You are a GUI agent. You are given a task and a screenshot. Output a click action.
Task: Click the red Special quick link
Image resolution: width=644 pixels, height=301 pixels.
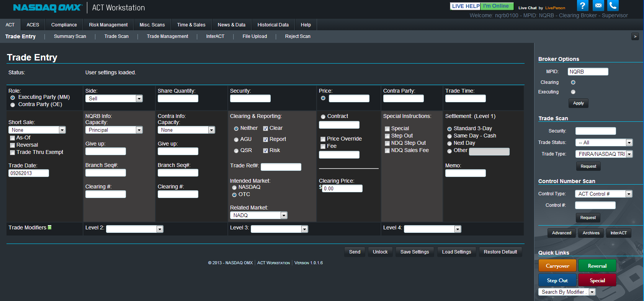pos(597,280)
